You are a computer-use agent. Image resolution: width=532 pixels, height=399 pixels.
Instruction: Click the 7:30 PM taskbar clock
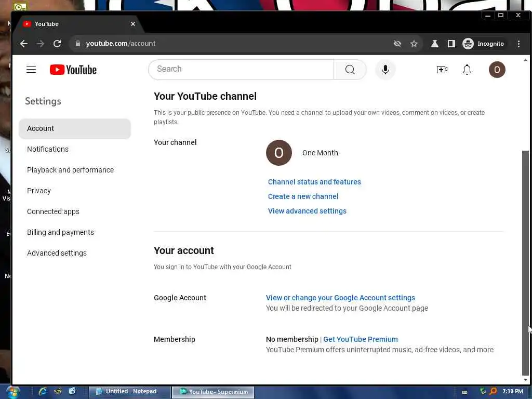pyautogui.click(x=513, y=391)
